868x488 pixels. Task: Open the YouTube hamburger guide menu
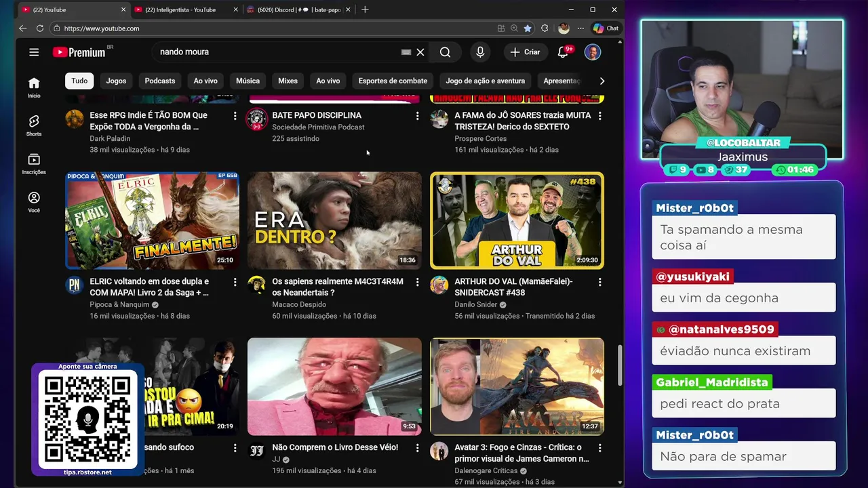pyautogui.click(x=34, y=52)
